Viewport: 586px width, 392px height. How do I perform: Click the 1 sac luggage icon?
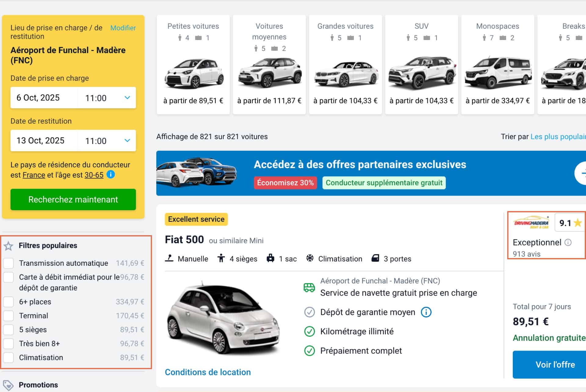point(270,258)
